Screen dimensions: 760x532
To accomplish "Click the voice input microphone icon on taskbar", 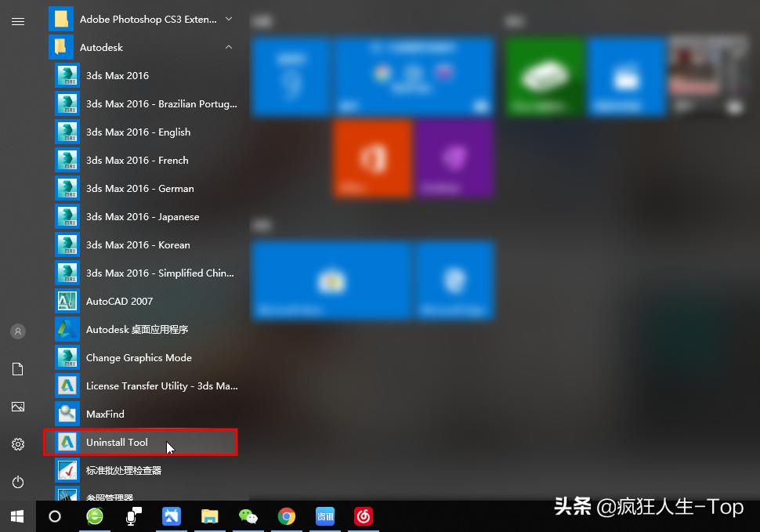I will tap(132, 516).
